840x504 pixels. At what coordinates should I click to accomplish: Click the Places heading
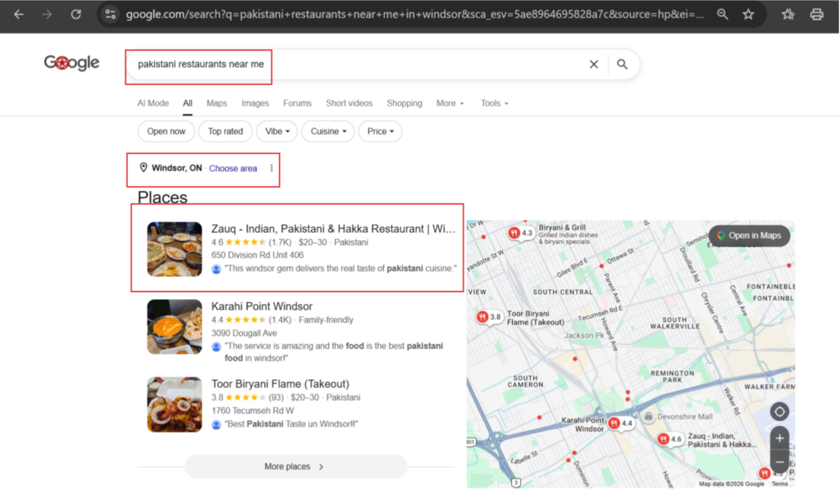click(x=162, y=198)
